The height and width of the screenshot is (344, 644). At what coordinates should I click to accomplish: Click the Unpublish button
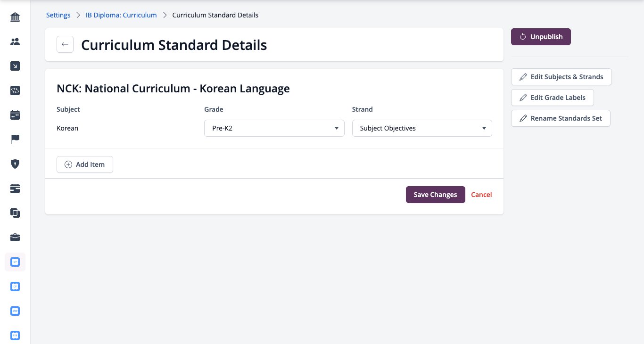tap(541, 37)
